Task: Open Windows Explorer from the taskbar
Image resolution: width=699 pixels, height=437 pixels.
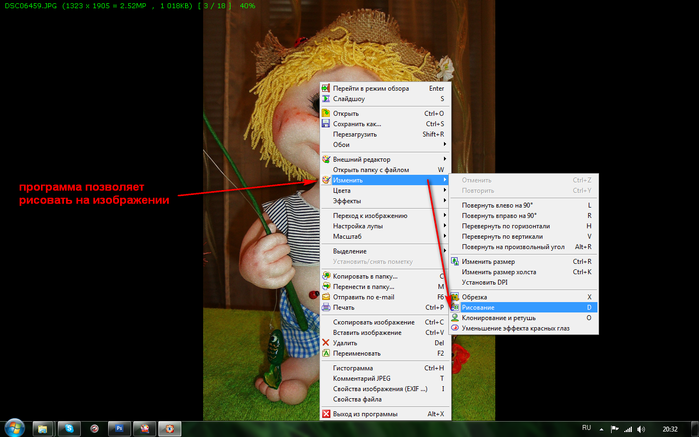Action: [x=43, y=429]
